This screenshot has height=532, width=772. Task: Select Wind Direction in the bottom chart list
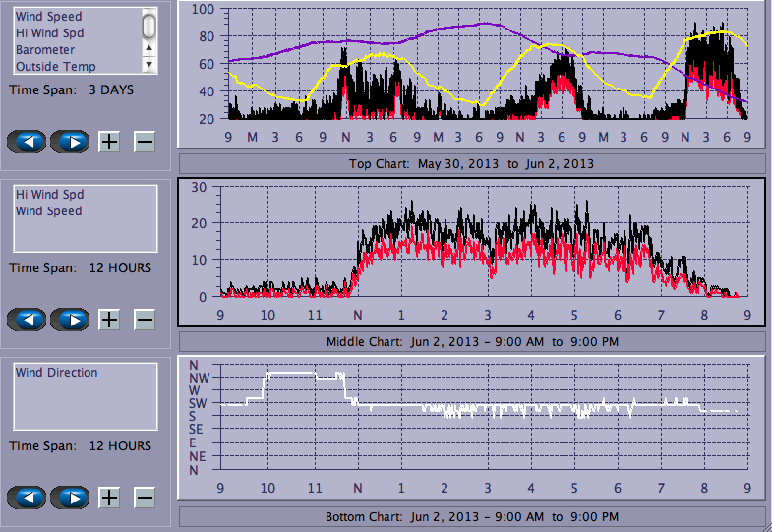pyautogui.click(x=57, y=373)
